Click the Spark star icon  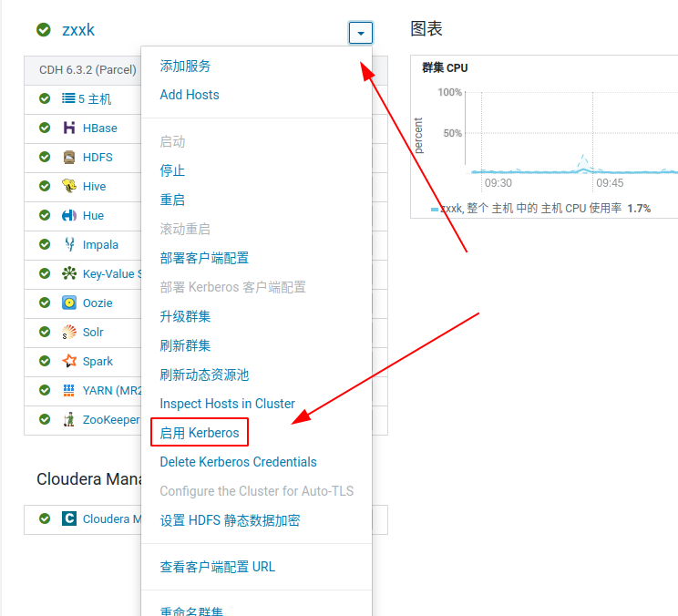(x=69, y=361)
